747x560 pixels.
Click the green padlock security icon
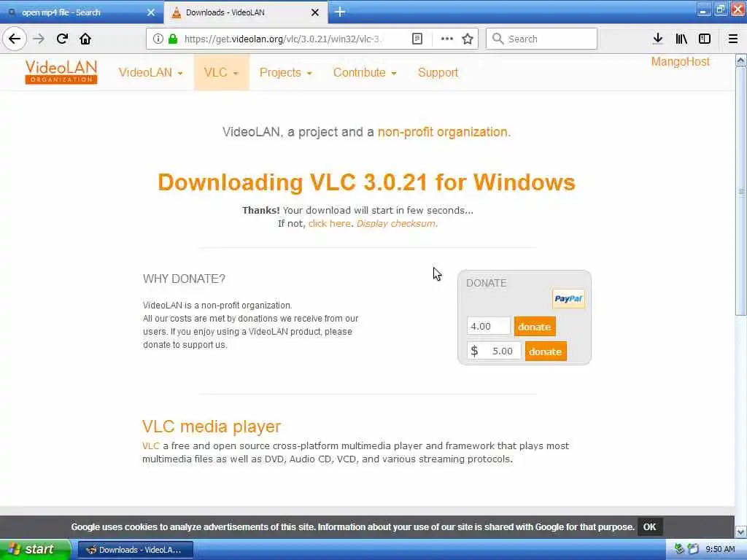point(173,39)
